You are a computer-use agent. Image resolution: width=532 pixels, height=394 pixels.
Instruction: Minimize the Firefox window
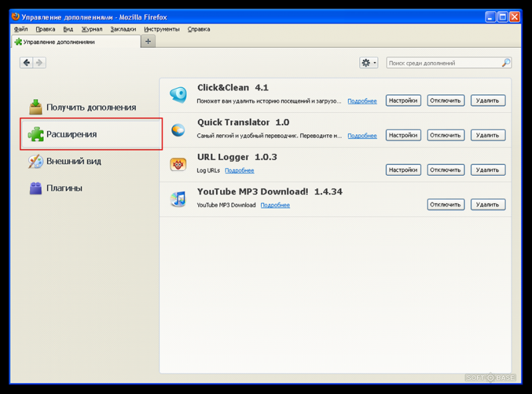click(491, 17)
